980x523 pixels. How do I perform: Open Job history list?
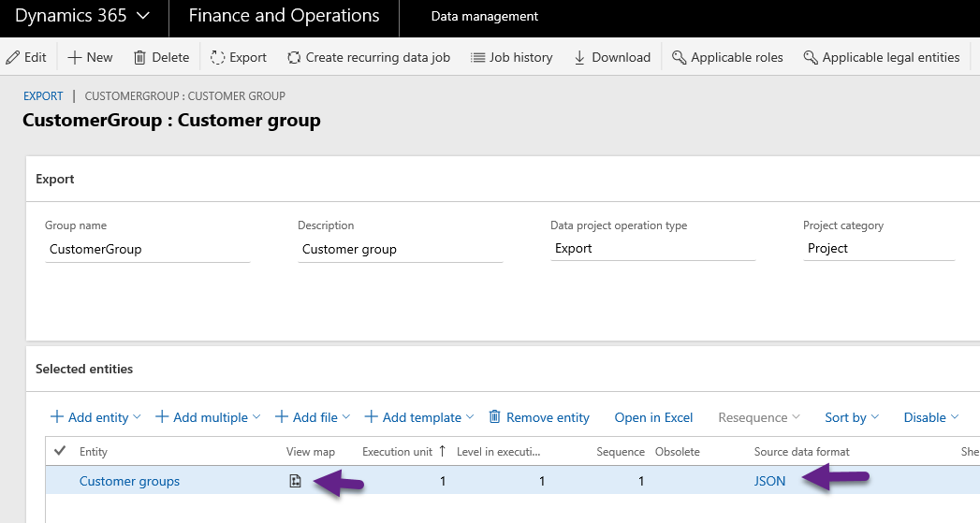[x=511, y=57]
